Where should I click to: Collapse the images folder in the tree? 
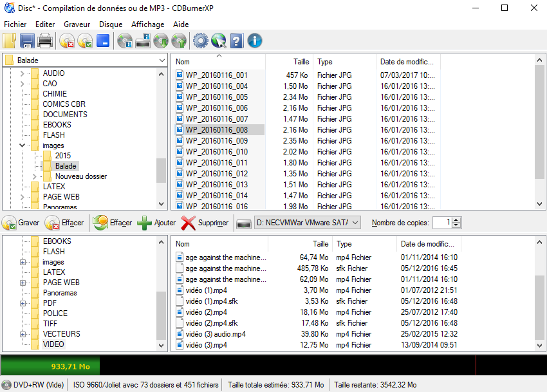click(21, 145)
